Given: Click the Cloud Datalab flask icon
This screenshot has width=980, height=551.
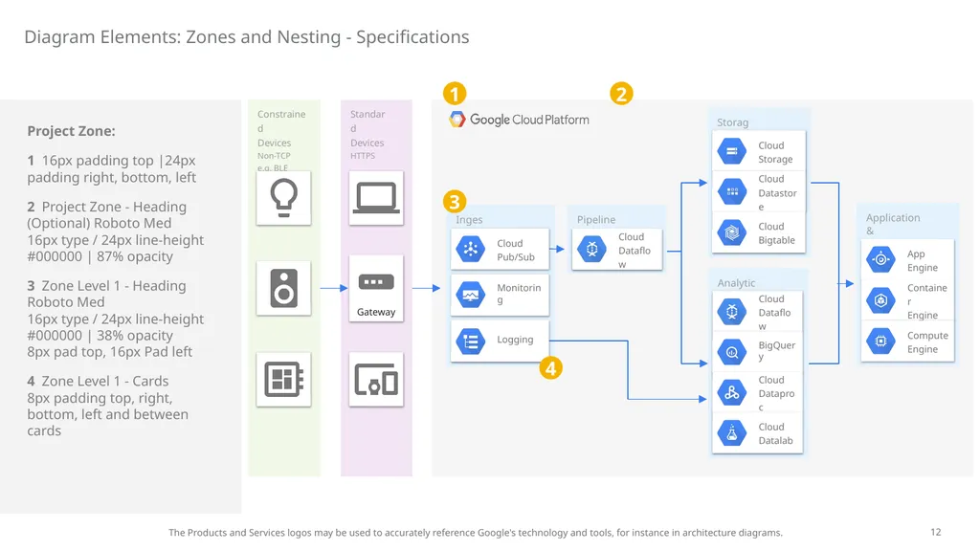Looking at the screenshot, I should pos(732,433).
